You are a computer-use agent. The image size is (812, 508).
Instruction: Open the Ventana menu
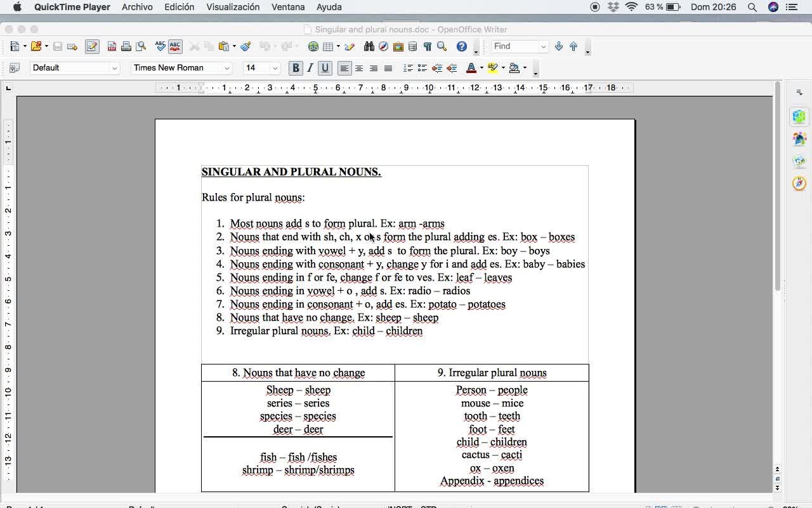(288, 7)
